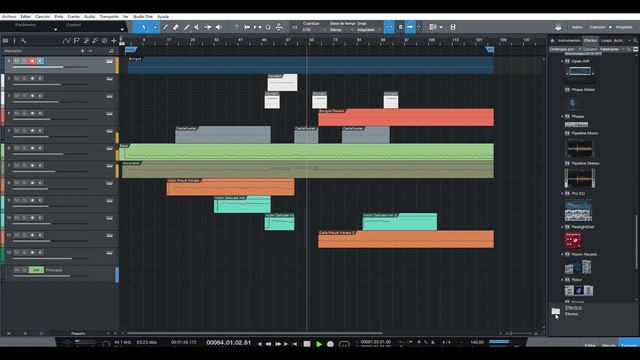
Task: Collapse the Phaser effect entry
Action: 562,116
